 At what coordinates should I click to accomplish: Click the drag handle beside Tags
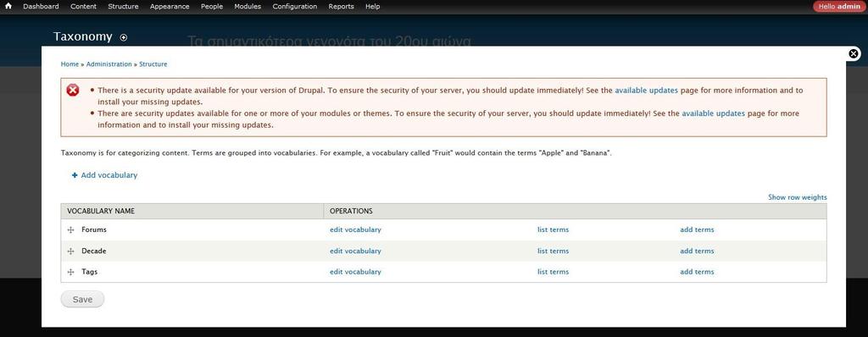pyautogui.click(x=70, y=273)
